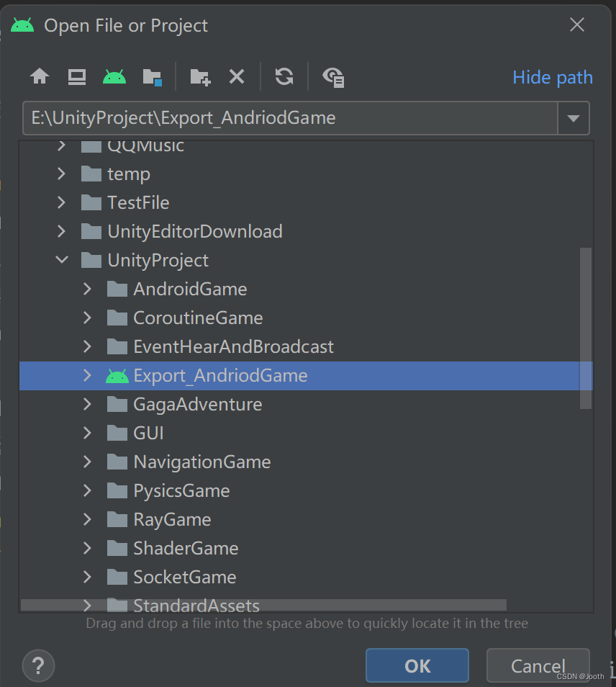
Task: Open the Android SDK location
Action: (114, 76)
